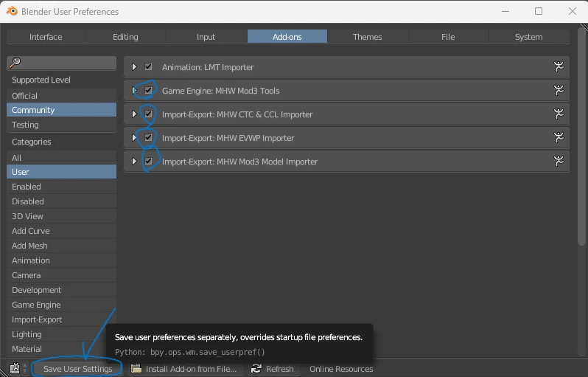588x377 pixels.
Task: Click the Blender logo in the title bar
Action: pyautogui.click(x=12, y=11)
